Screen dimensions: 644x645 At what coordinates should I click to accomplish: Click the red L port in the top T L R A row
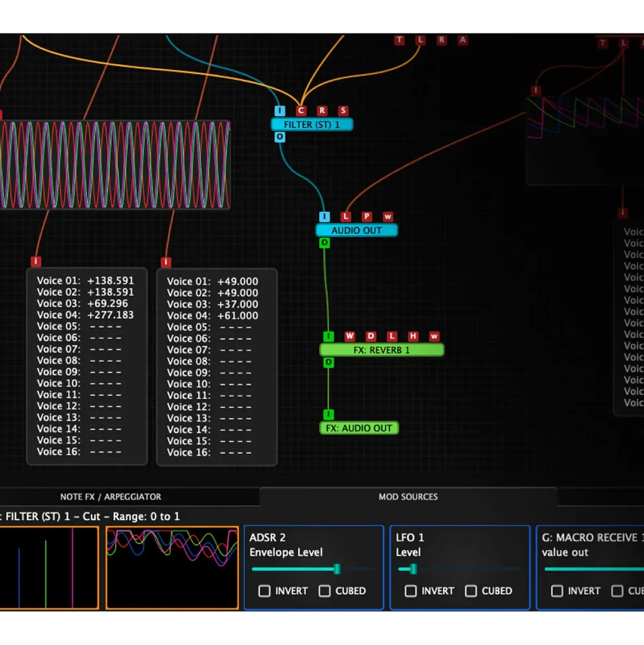pos(420,40)
